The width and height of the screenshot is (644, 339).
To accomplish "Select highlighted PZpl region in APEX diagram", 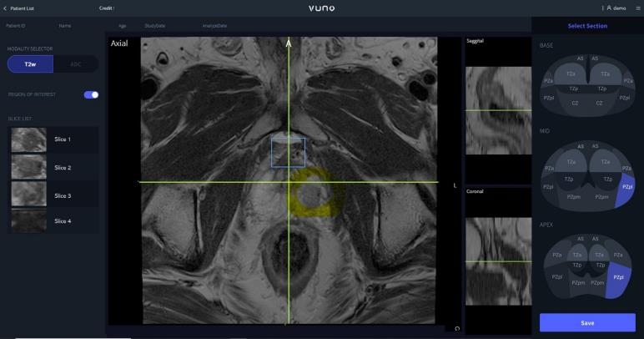I will pos(619,277).
